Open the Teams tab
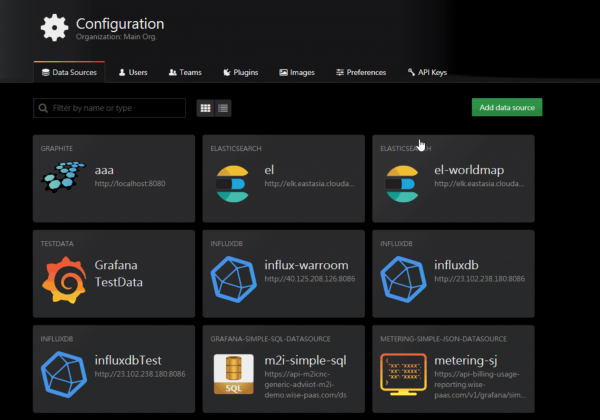This screenshot has width=600, height=420. 187,73
